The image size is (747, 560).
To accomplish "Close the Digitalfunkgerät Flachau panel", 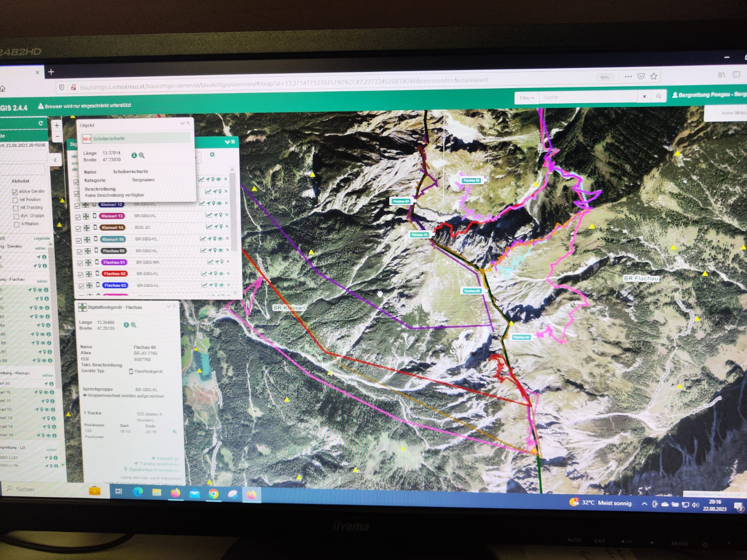I will point(174,306).
